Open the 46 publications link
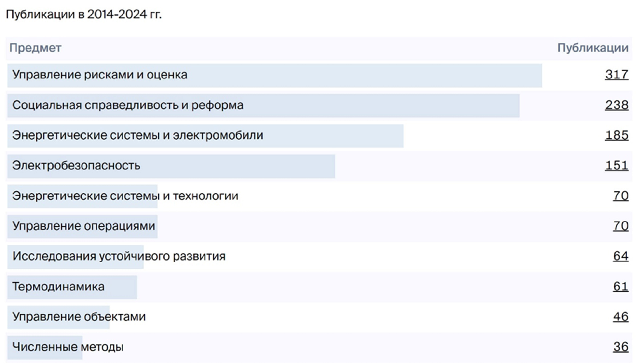 pyautogui.click(x=621, y=317)
